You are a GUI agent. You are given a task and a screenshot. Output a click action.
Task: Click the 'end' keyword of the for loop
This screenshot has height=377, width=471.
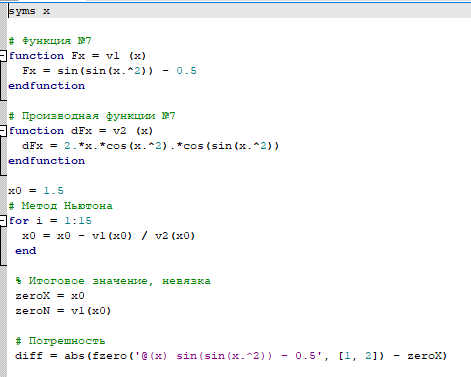[x=26, y=251]
